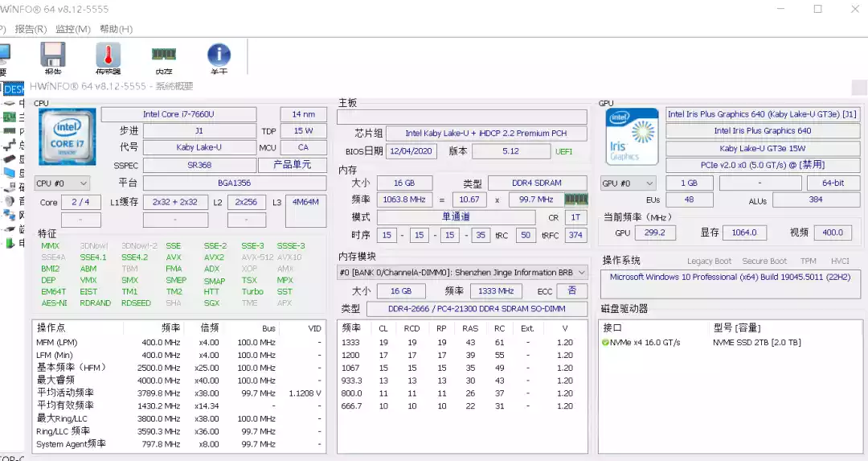Select the drives icon in the tree

tap(10, 187)
